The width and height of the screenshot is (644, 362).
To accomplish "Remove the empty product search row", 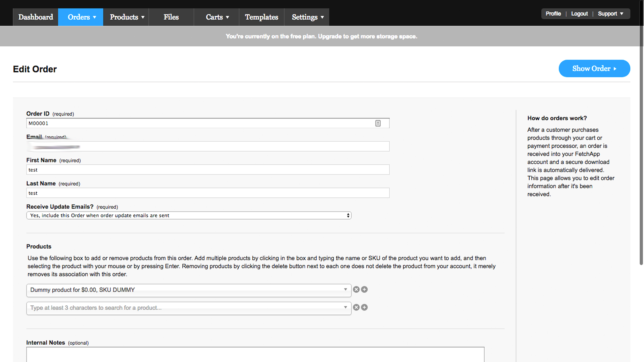I will [x=356, y=307].
